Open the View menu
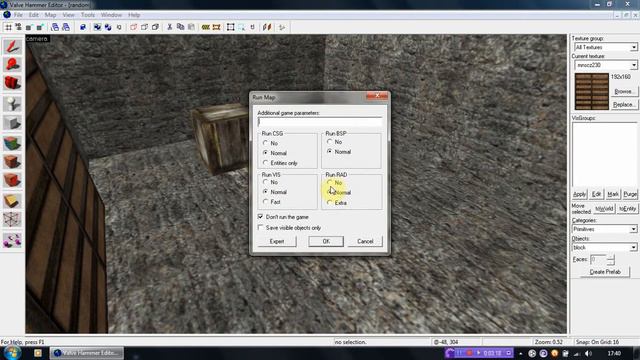 (68, 15)
